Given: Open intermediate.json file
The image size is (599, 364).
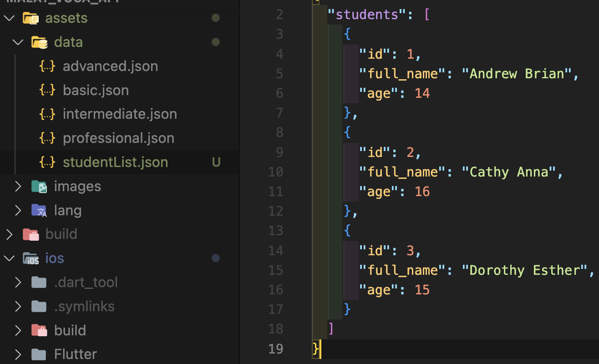Looking at the screenshot, I should (x=120, y=114).
